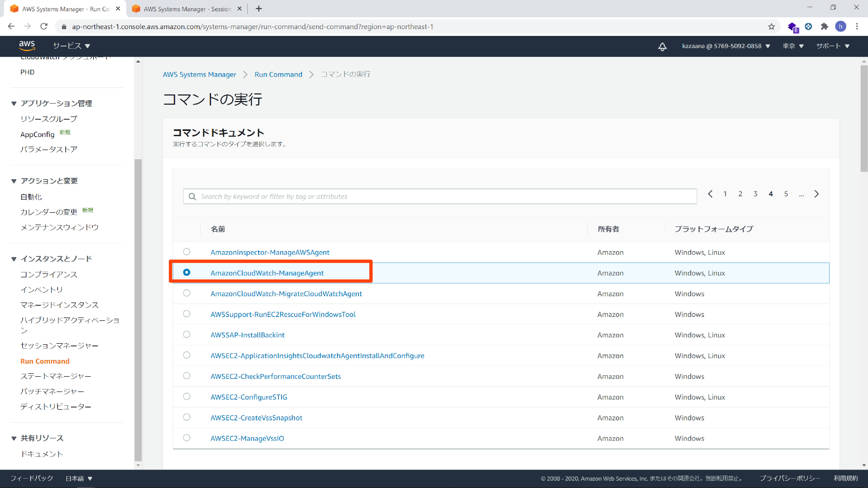Open Chrome three-dot menu

tap(857, 26)
